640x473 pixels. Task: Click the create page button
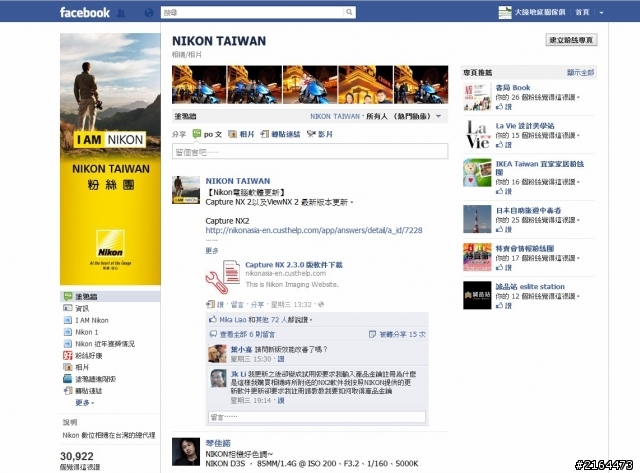coord(571,40)
